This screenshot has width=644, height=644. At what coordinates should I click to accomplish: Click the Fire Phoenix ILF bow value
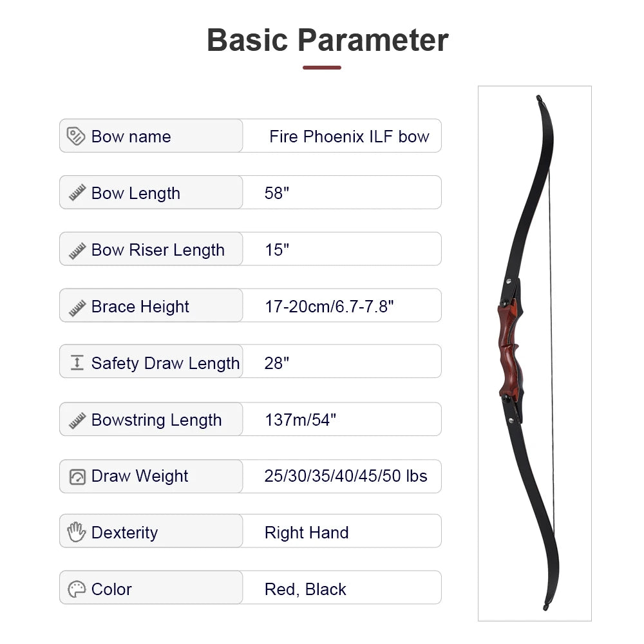[349, 137]
